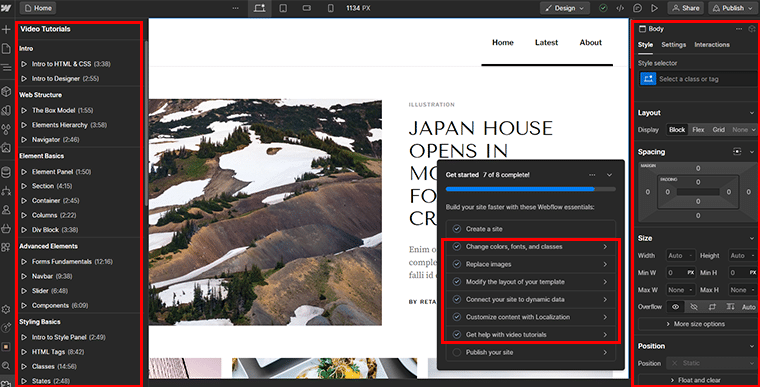Set display to Grid

pos(718,130)
